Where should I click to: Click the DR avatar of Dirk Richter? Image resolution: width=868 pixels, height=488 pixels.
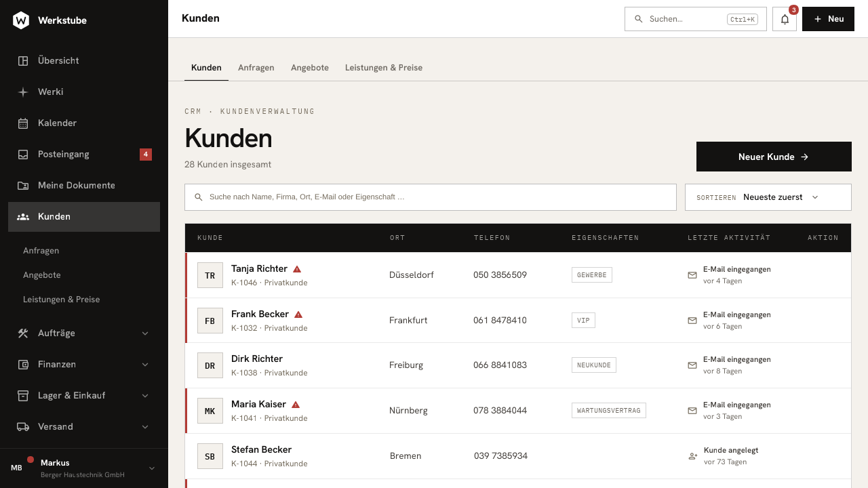coord(210,365)
